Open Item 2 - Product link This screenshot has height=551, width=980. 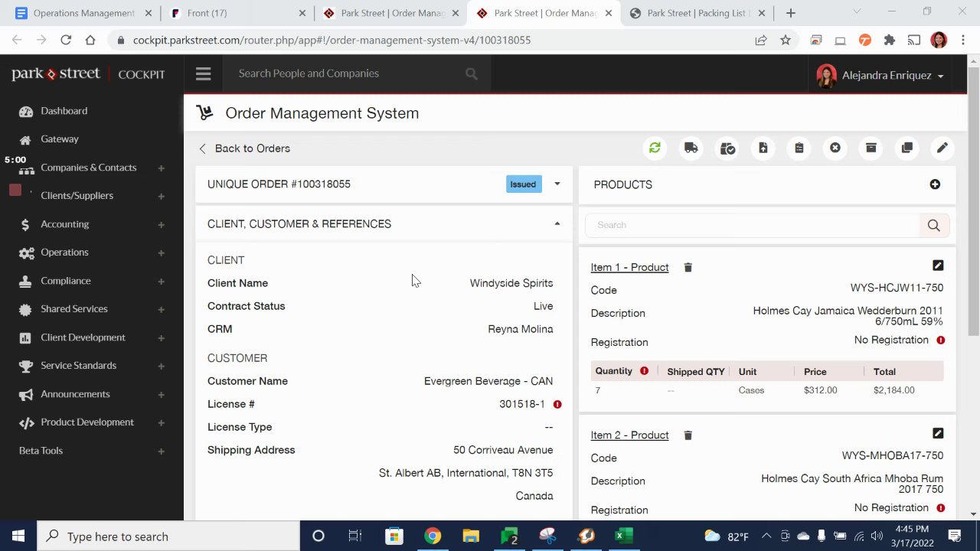pos(629,435)
